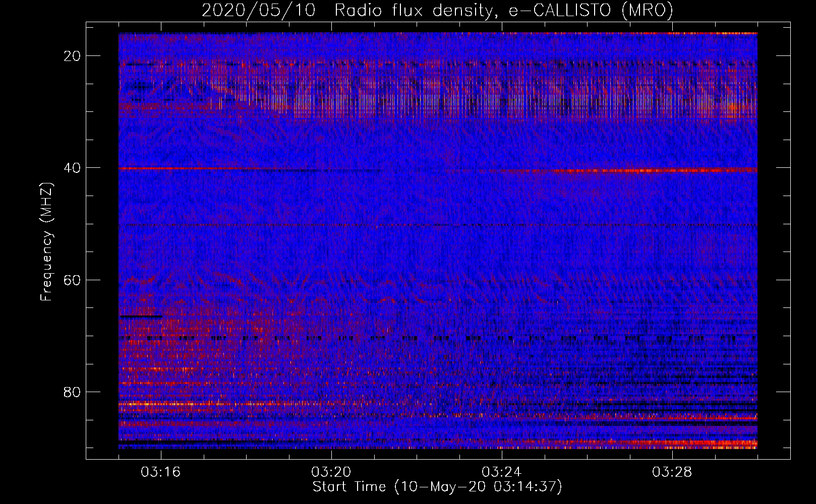This screenshot has width=816, height=504.
Task: Select the 40 MHz frequency tick label
Action: 72,168
